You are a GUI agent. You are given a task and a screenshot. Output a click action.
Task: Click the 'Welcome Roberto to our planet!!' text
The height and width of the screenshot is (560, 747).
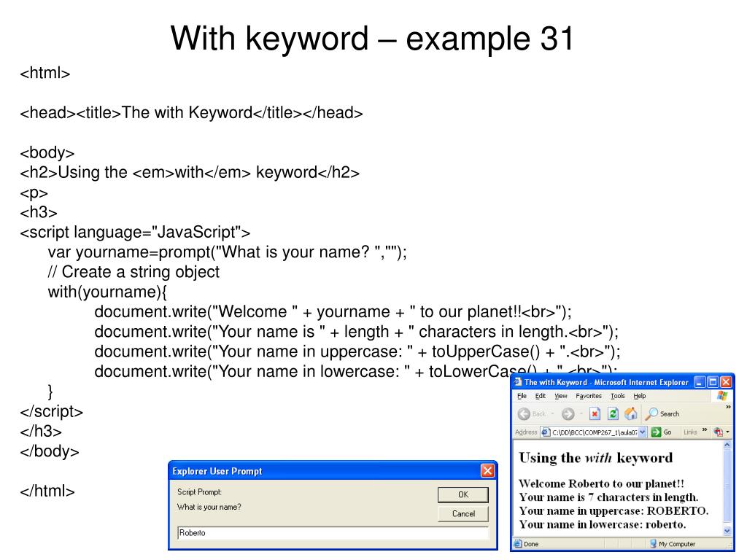click(x=601, y=484)
